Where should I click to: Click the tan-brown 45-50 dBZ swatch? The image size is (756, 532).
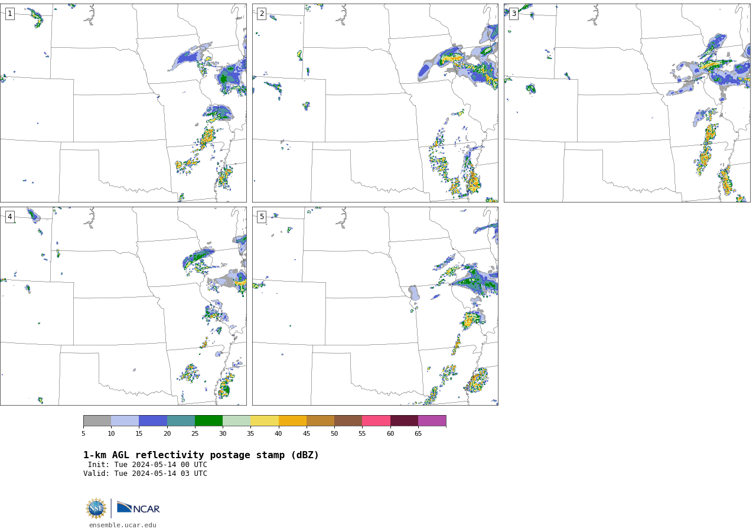(320, 420)
